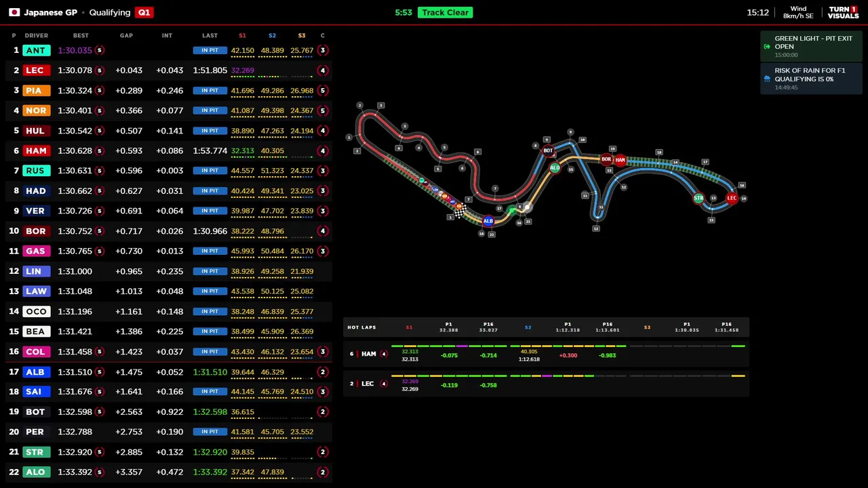This screenshot has width=868, height=488.
Task: Click the LEC car marker on the track map
Action: (x=732, y=198)
